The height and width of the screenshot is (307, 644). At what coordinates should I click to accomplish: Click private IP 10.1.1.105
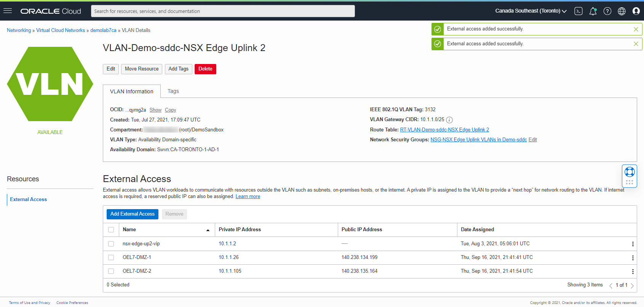(230, 271)
